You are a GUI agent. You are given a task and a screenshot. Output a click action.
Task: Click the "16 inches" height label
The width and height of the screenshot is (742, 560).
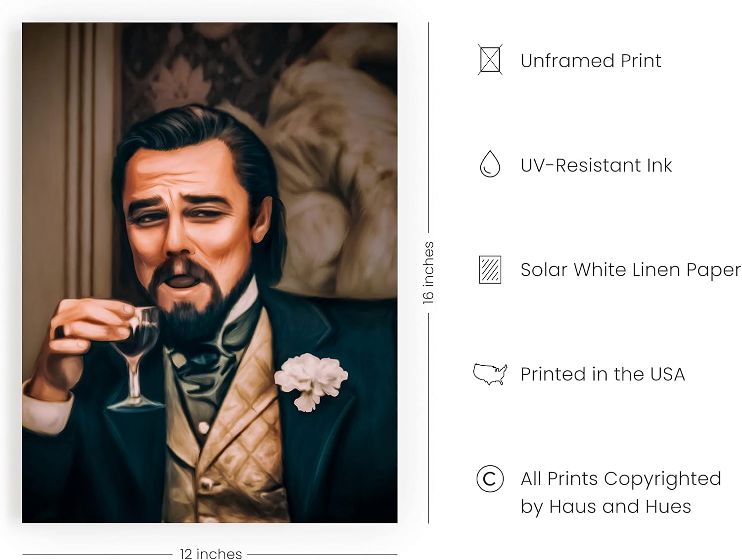[x=428, y=272]
